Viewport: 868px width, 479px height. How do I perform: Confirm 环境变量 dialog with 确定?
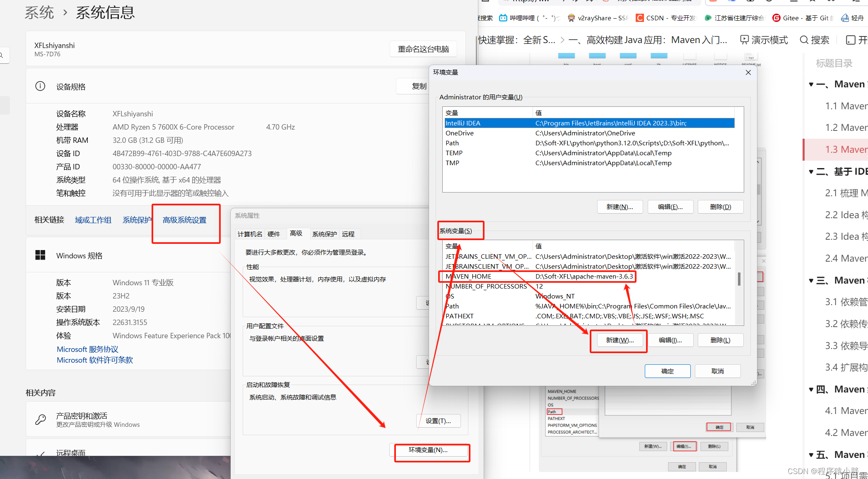pos(668,371)
